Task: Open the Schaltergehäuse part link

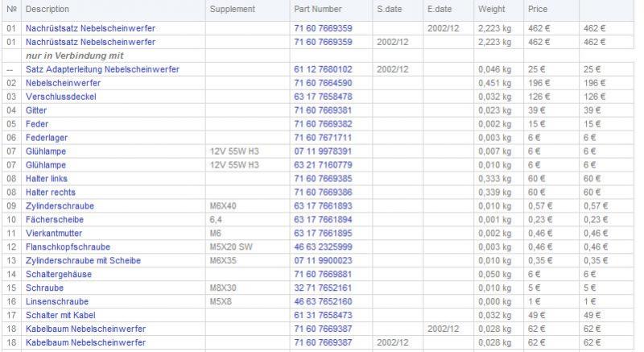Action: [x=58, y=275]
